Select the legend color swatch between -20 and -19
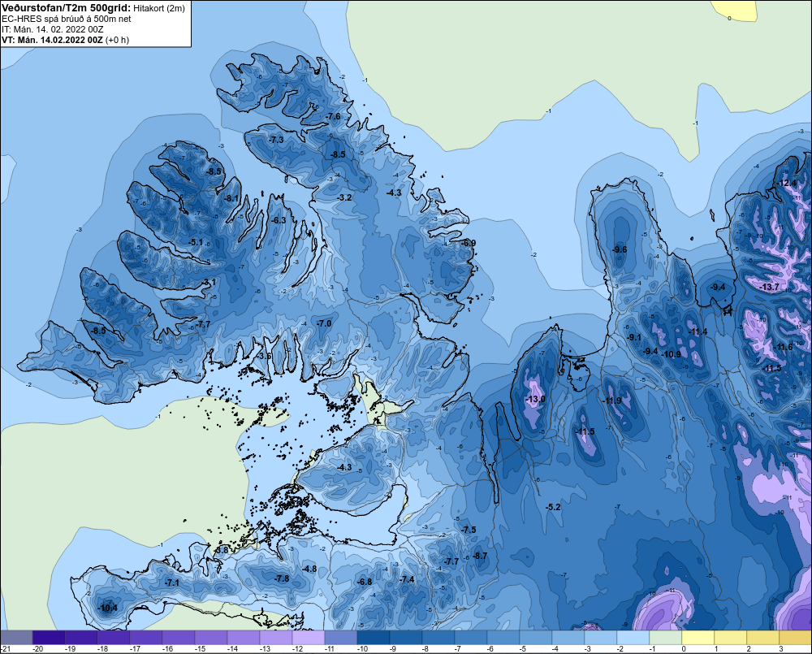Screen dimensions: 812x654 [49, 637]
